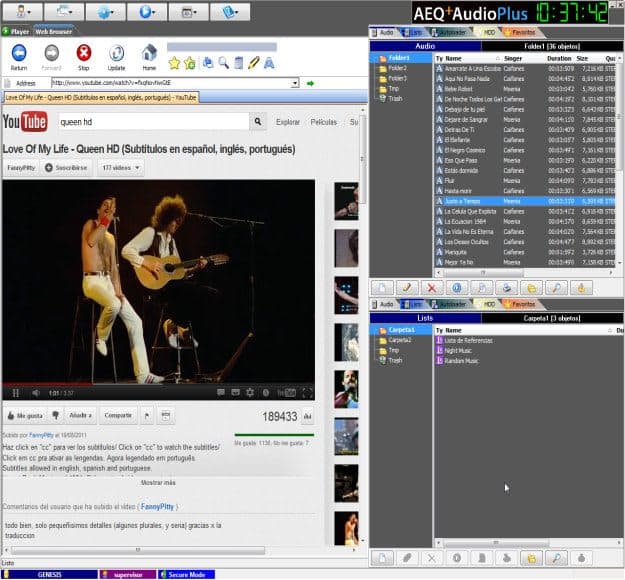This screenshot has width=625, height=580.
Task: Click the 'Mostrar más' link
Action: point(158,483)
